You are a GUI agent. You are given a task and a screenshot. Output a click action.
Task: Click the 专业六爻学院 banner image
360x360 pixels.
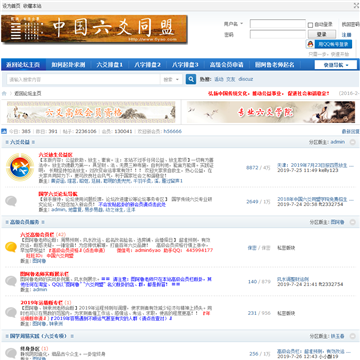(271, 112)
